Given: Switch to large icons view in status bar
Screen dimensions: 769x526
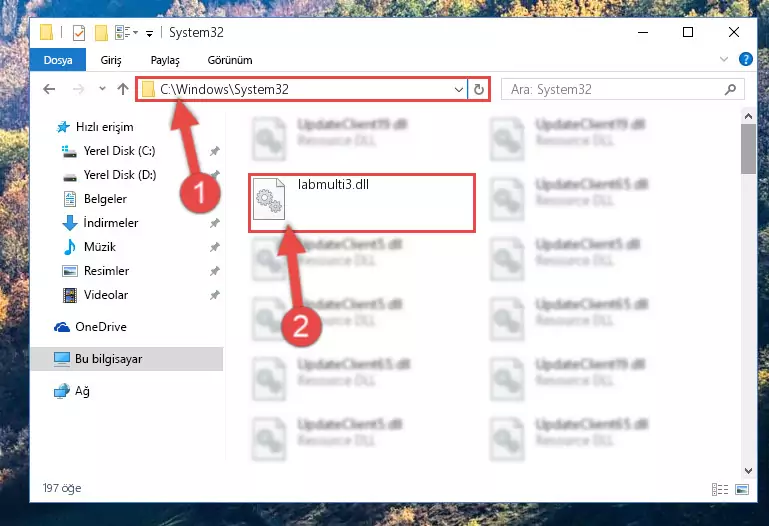Looking at the screenshot, I should [742, 489].
